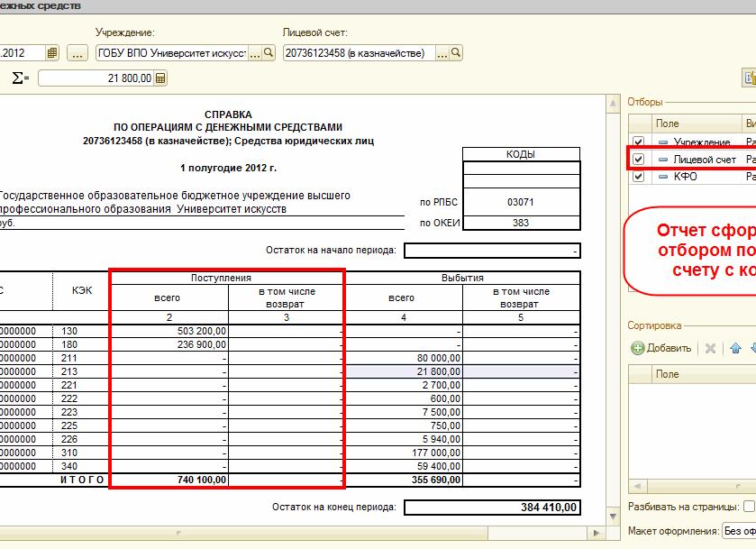Image resolution: width=756 pixels, height=549 pixels.
Task: Enable Разбивать на страницы checkbox
Action: [x=749, y=507]
